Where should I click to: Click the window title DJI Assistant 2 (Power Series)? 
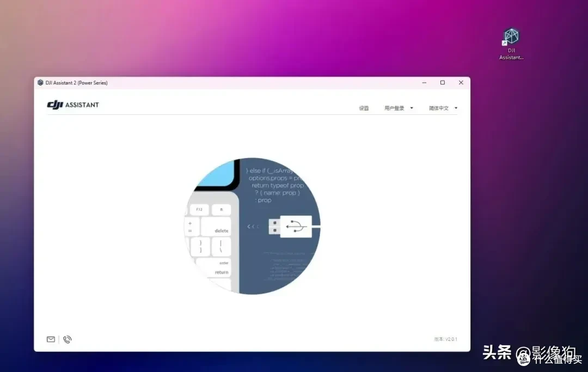pyautogui.click(x=77, y=83)
